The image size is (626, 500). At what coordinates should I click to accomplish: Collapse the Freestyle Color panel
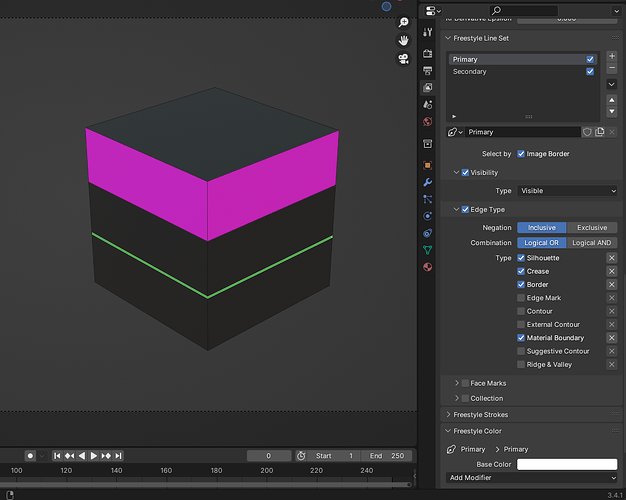pos(448,431)
